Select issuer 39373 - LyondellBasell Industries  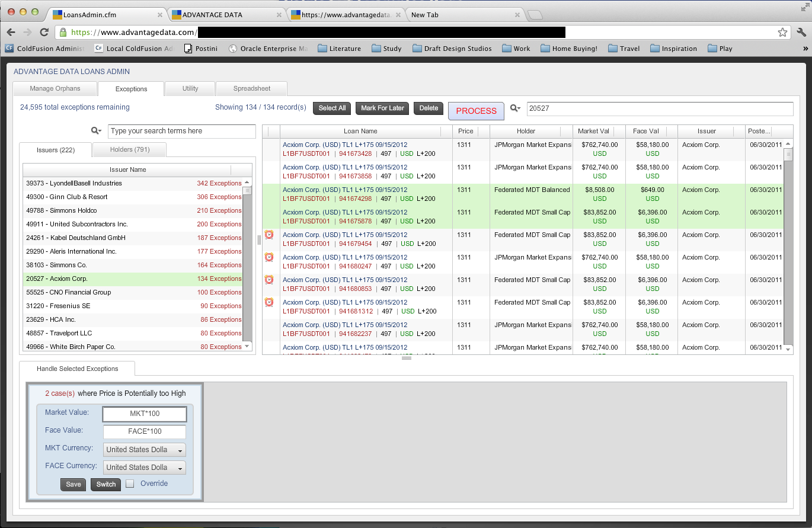[133, 183]
